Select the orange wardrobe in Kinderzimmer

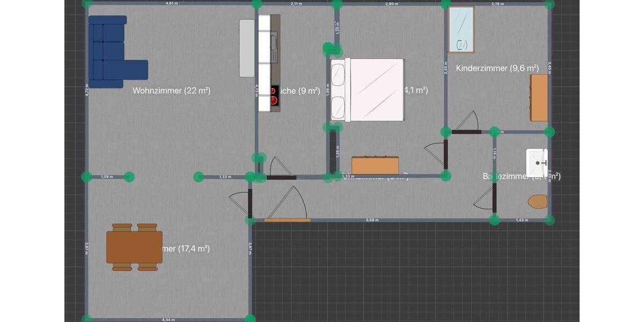click(x=539, y=98)
